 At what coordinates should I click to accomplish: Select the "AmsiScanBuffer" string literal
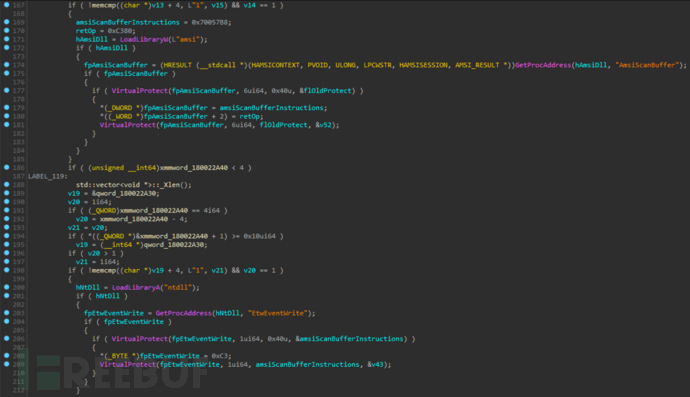647,65
